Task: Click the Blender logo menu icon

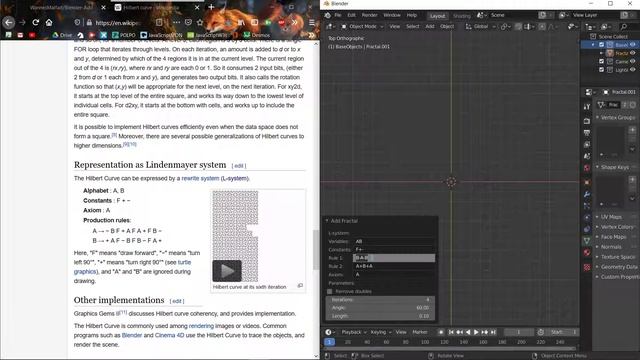Action: [x=328, y=16]
